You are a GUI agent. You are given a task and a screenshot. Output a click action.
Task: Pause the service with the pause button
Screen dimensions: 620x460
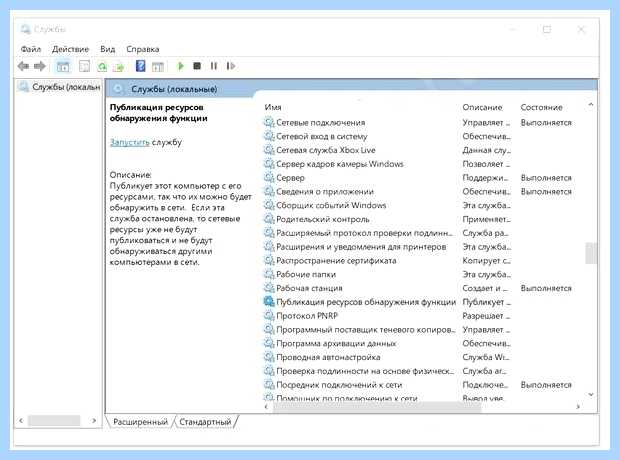214,66
